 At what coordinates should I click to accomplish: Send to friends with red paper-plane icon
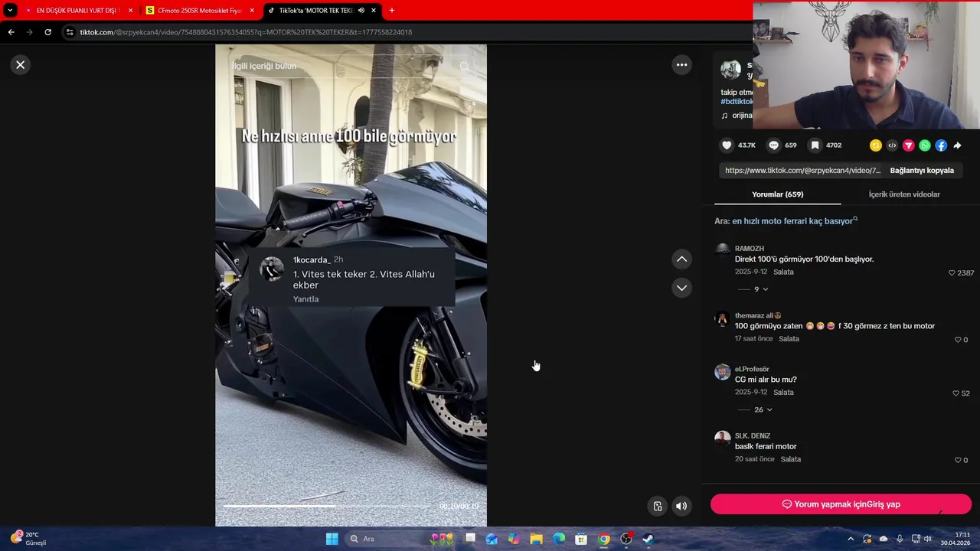[x=909, y=145]
